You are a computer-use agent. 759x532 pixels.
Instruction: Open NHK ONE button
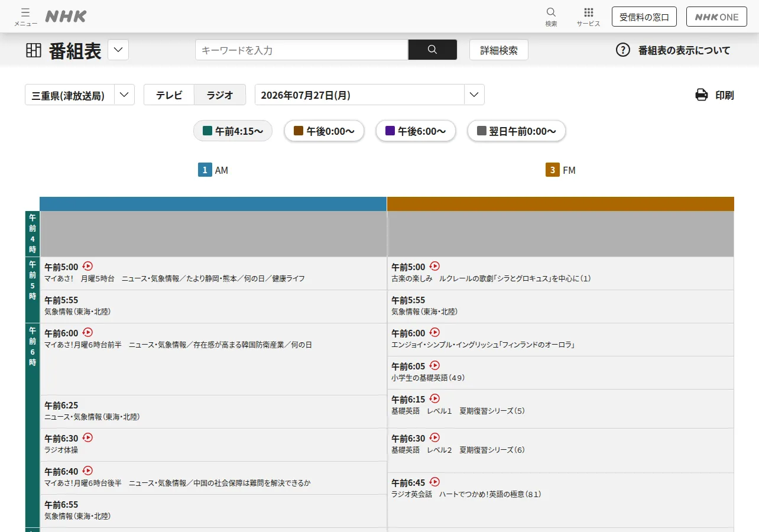(x=716, y=17)
